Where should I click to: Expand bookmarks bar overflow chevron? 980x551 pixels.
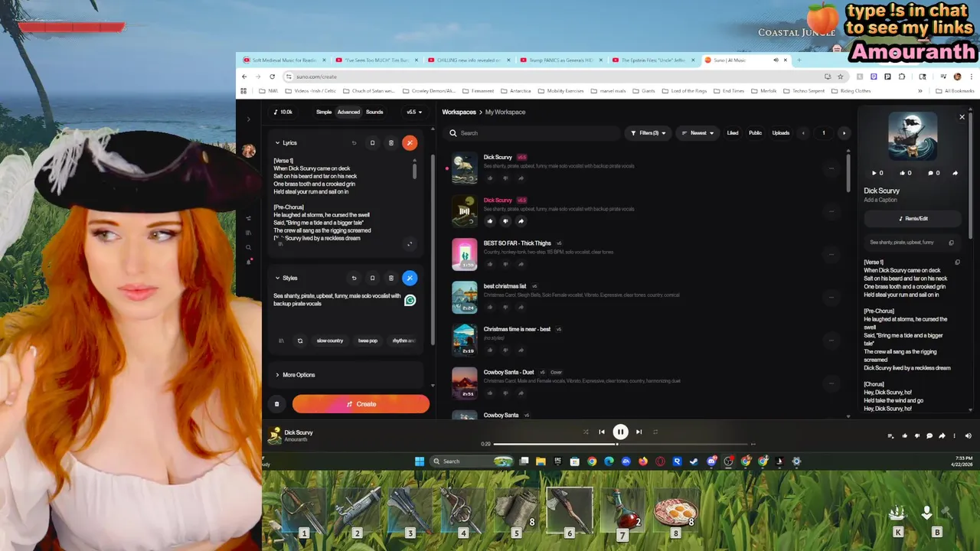tap(920, 91)
